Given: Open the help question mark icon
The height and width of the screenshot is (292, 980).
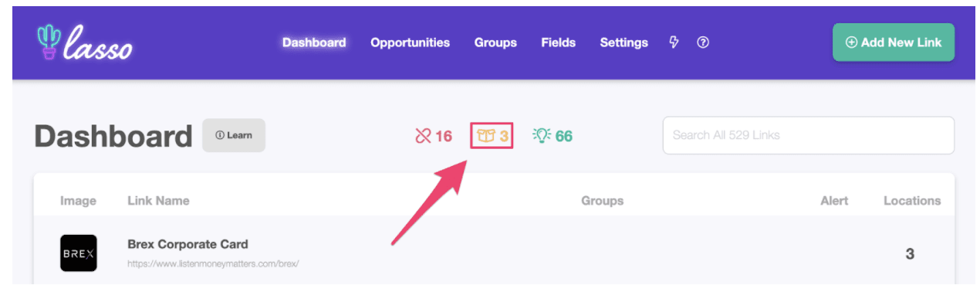Looking at the screenshot, I should click(x=703, y=42).
